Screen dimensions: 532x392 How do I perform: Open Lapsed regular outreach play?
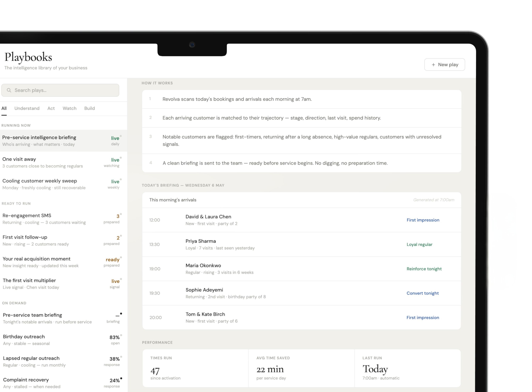tap(63, 361)
